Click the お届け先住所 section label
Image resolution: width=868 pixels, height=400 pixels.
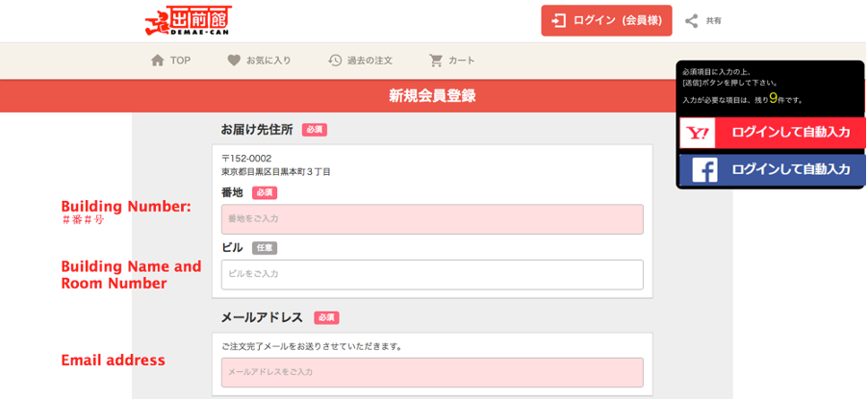[257, 130]
